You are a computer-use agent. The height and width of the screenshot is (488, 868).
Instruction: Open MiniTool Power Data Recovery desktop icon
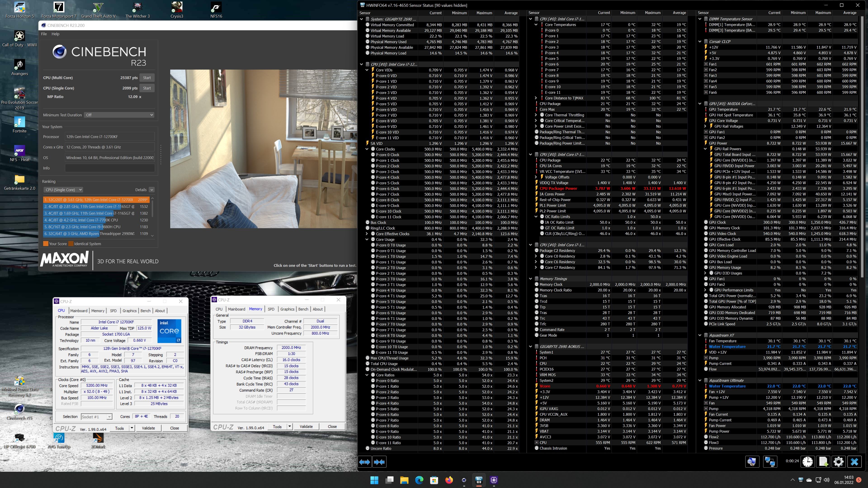(19, 386)
